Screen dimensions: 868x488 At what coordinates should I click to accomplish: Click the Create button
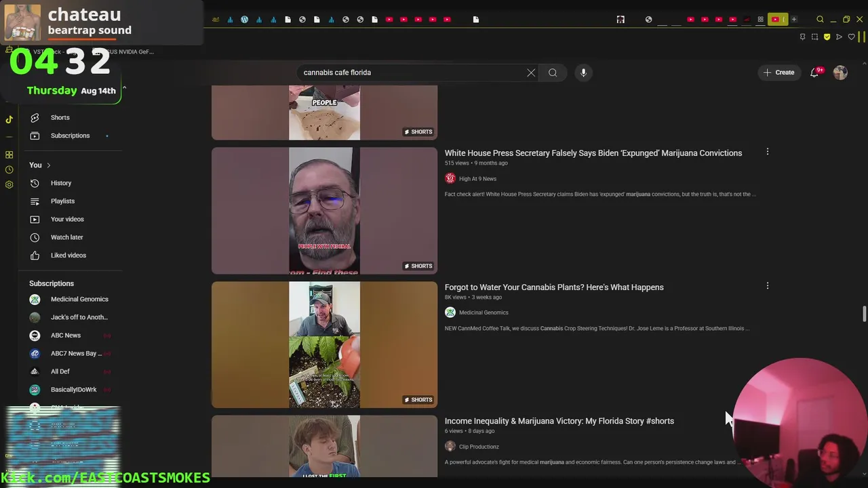[778, 73]
